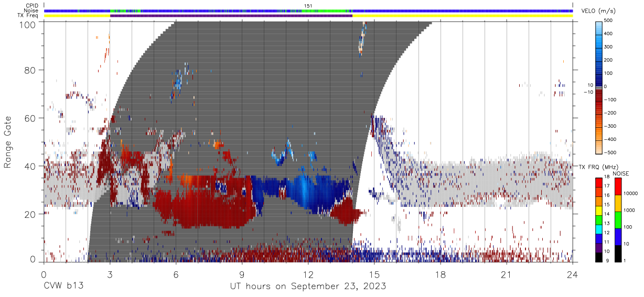
Task: Click the CVW b13 label
Action: click(x=63, y=287)
